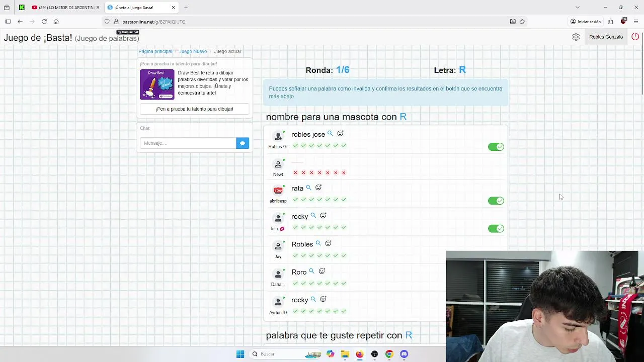Click emoji reaction icon next to 'Roro'
Screen dimensions: 644x362
pos(322,271)
